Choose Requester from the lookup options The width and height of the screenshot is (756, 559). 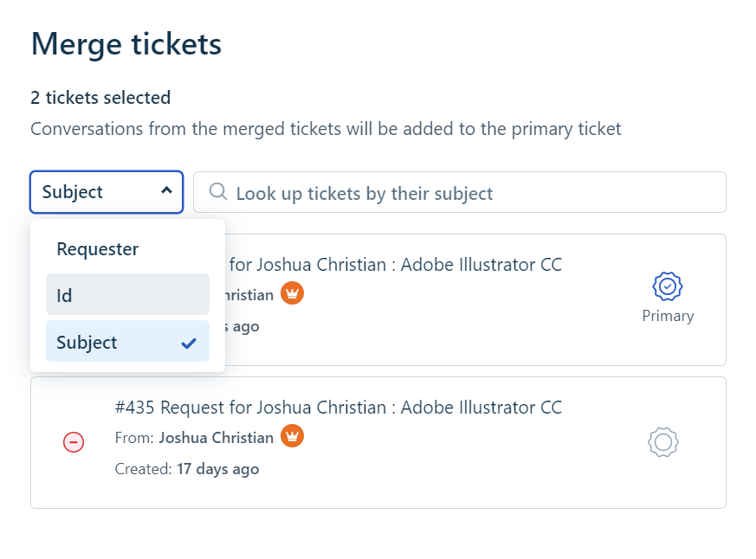click(x=98, y=249)
